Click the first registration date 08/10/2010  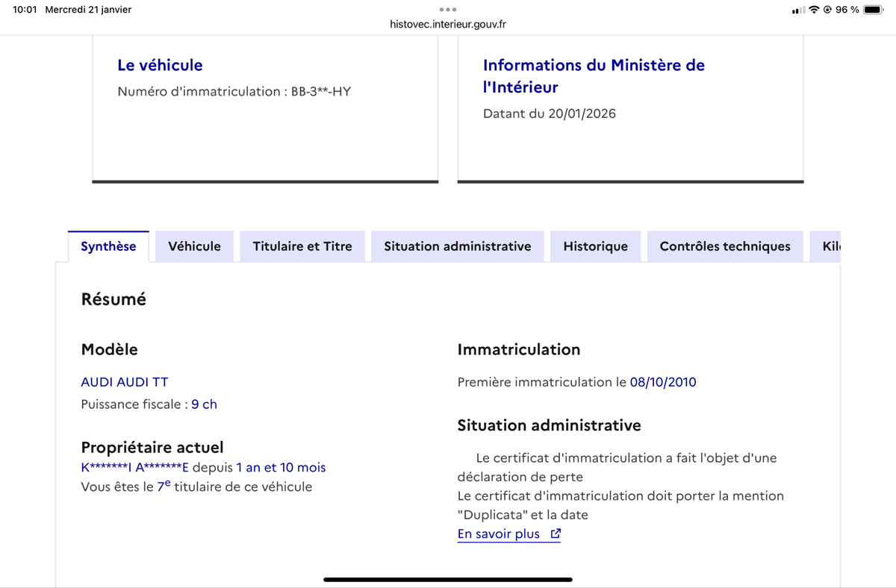[663, 382]
